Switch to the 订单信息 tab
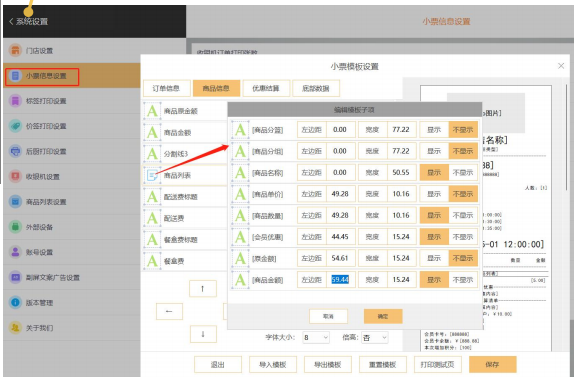 (166, 88)
